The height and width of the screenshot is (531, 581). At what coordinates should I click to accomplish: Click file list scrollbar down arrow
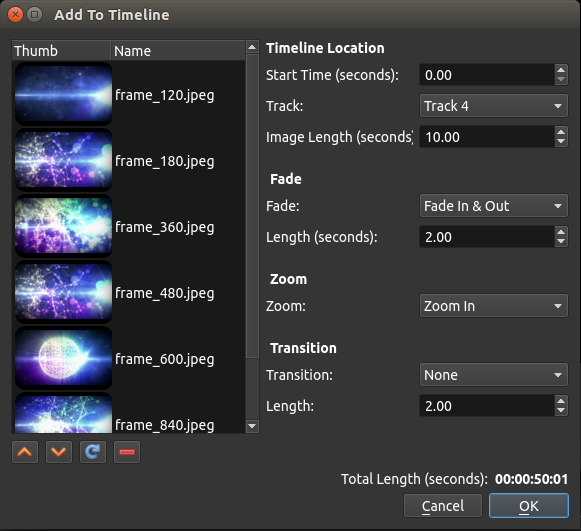click(x=252, y=426)
